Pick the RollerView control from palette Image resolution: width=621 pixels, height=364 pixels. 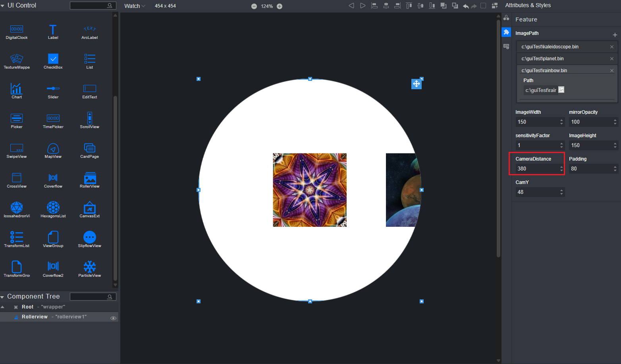click(x=90, y=178)
